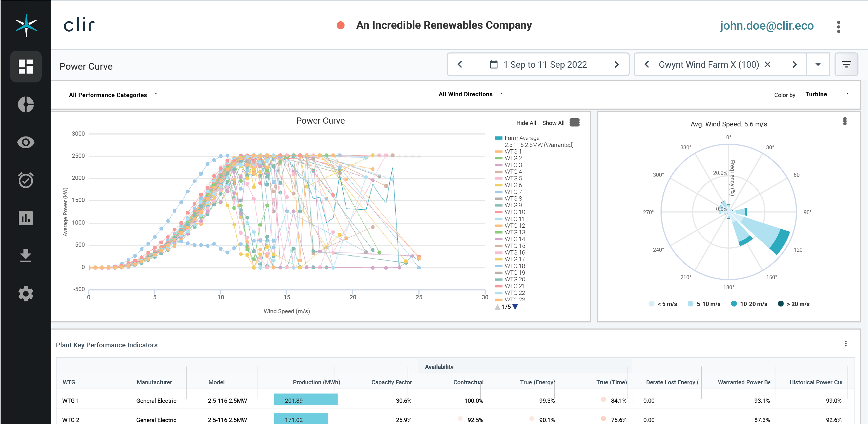
Task: Open the alarm check icon in sidebar
Action: (26, 180)
